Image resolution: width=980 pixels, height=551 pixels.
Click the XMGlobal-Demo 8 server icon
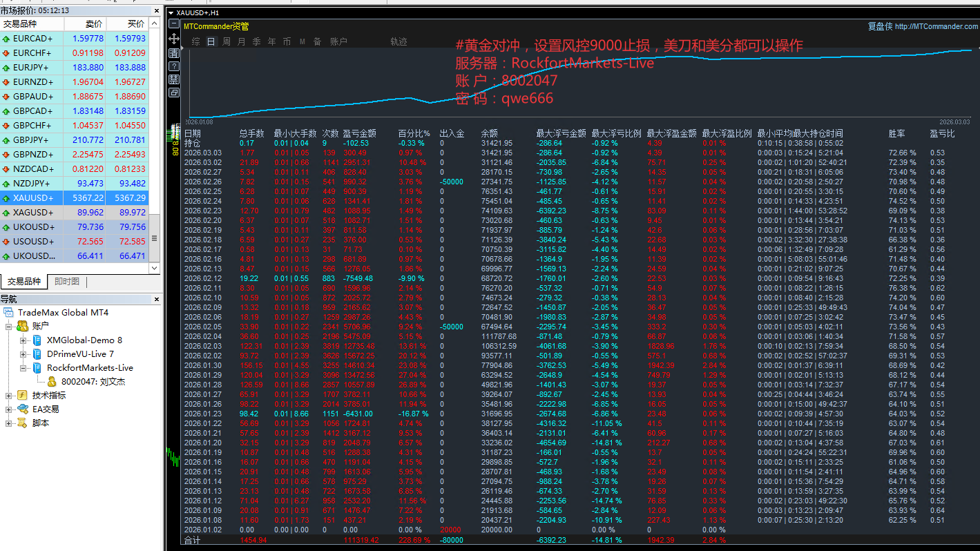[37, 340]
